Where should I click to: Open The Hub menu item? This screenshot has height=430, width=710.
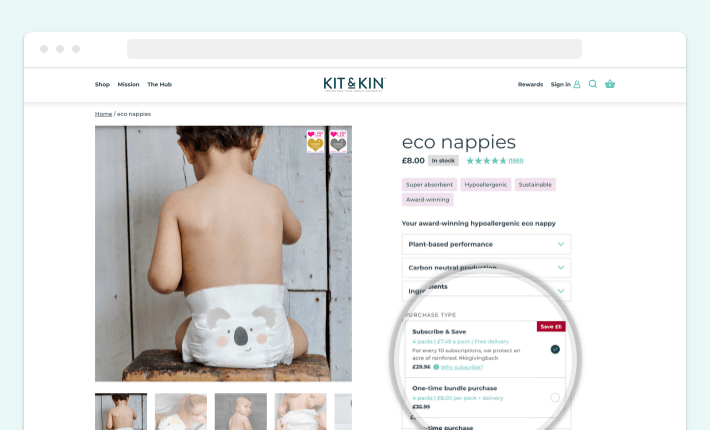click(159, 84)
